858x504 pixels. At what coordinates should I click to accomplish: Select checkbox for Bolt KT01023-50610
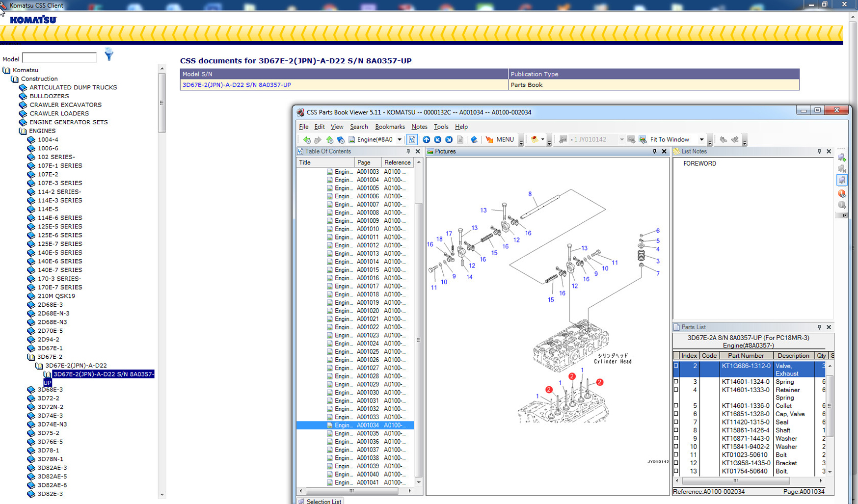click(676, 455)
